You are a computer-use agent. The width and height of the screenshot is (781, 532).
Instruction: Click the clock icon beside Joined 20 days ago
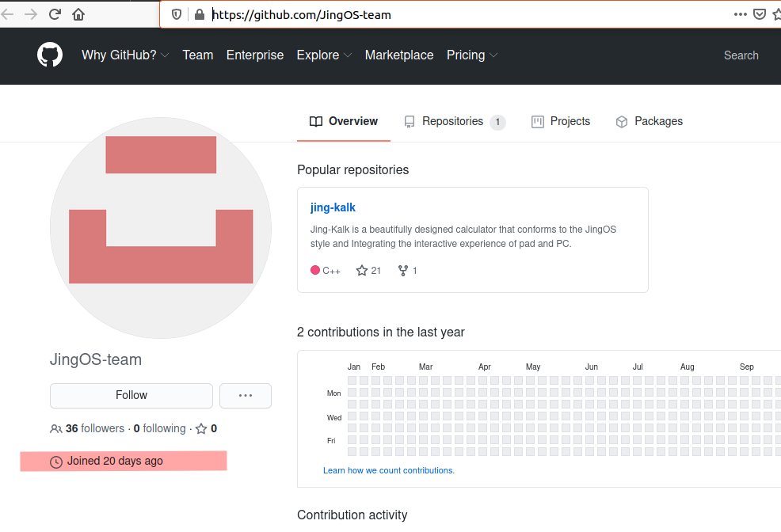coord(56,462)
